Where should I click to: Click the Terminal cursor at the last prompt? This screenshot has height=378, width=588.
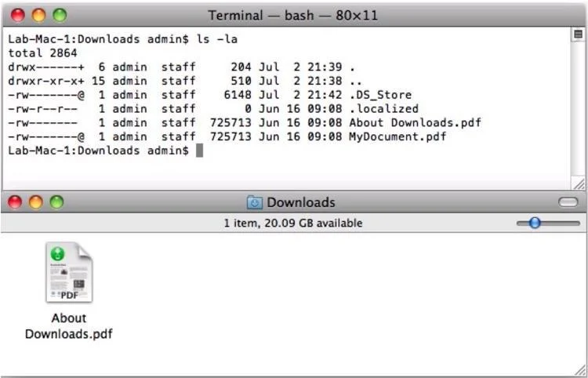click(199, 151)
